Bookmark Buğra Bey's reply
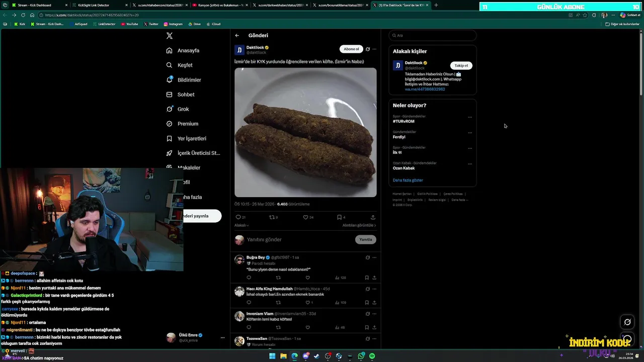 (x=367, y=278)
